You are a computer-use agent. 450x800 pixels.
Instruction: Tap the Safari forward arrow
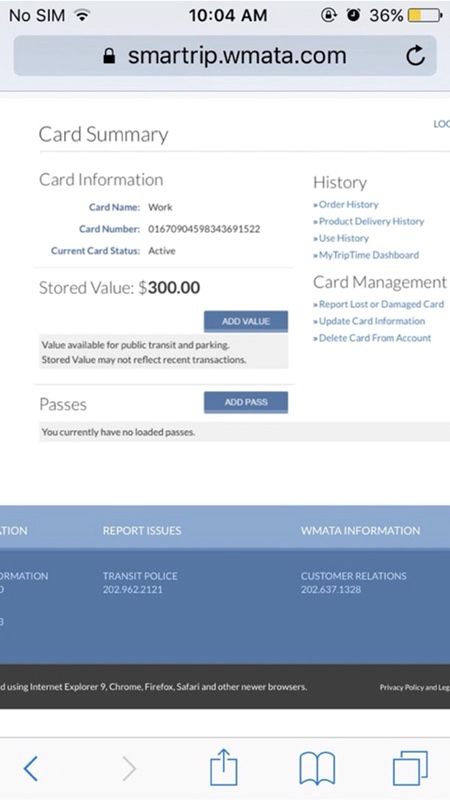click(x=130, y=768)
